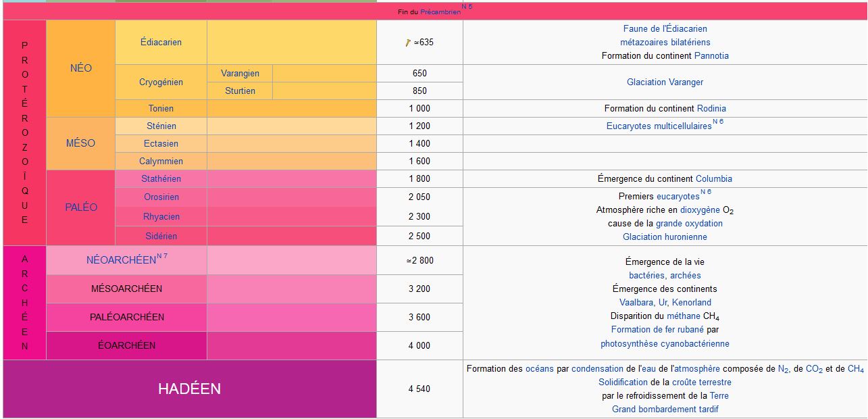Screen dimensions: 868x419
Task: Click the N2 link
Action: click(783, 369)
